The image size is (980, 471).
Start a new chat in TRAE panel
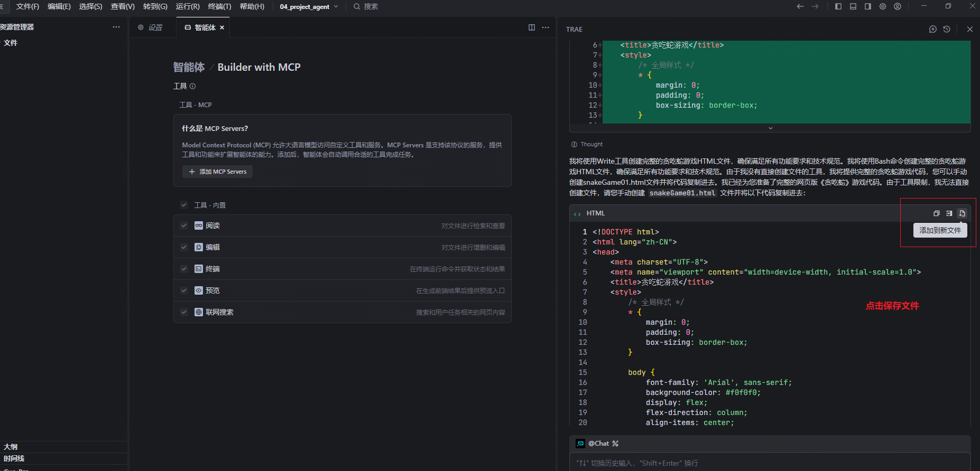pos(933,29)
